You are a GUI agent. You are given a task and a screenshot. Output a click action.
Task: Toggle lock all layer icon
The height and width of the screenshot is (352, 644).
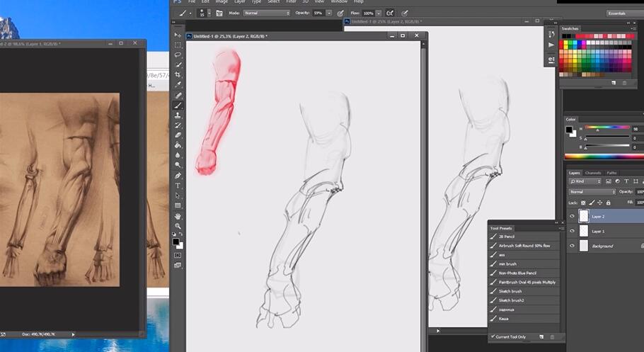click(609, 203)
